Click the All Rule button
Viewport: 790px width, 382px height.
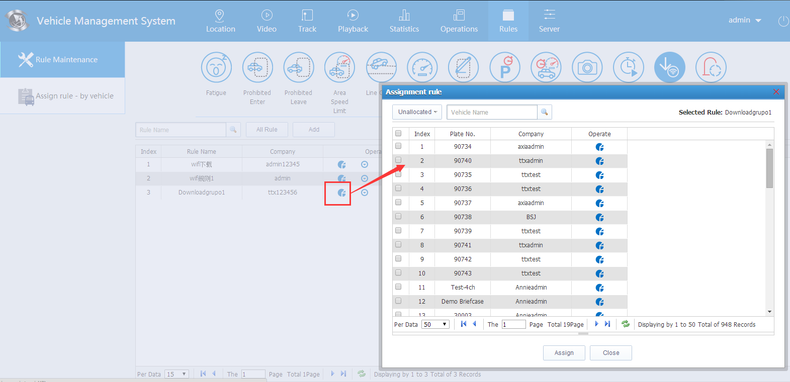pyautogui.click(x=267, y=130)
